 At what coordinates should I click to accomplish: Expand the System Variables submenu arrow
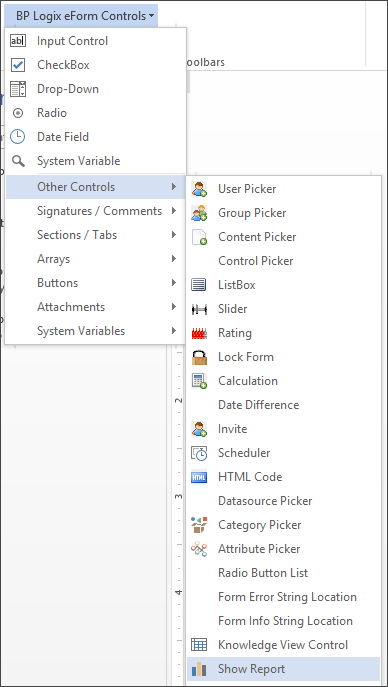174,330
